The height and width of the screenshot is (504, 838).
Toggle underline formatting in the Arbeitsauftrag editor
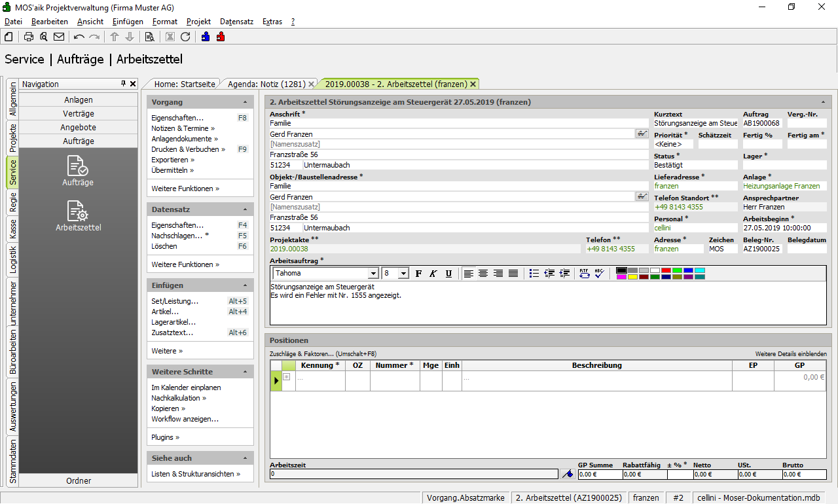448,274
